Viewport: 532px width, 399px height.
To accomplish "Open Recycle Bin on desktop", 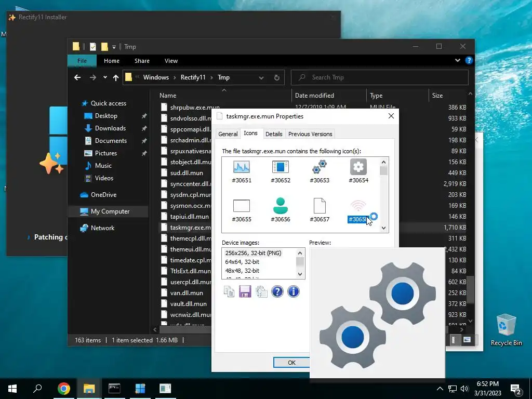I will (x=506, y=330).
